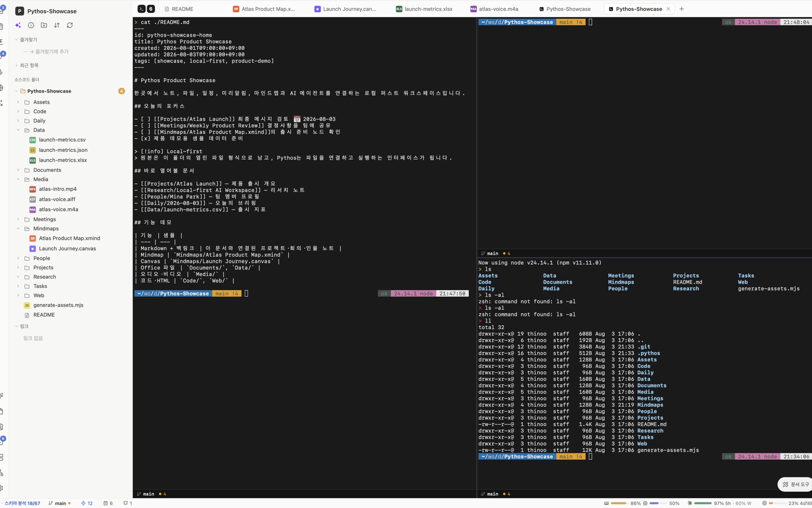This screenshot has width=812, height=508.
Task: Click the orange 4 badge on Pythos-Showcase folder
Action: coord(121,91)
